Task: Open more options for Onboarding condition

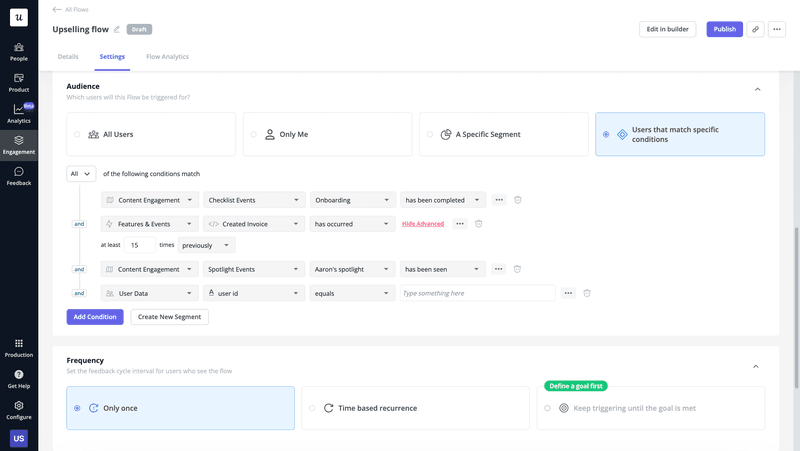Action: click(499, 200)
